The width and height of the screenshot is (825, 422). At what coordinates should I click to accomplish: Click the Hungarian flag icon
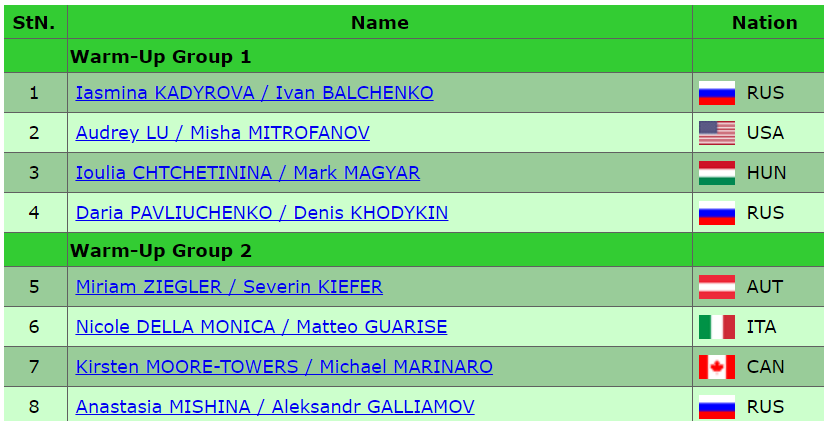click(x=716, y=173)
